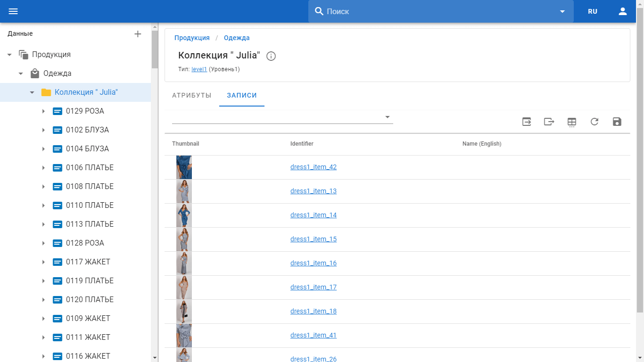Open the table columns settings icon

click(572, 122)
